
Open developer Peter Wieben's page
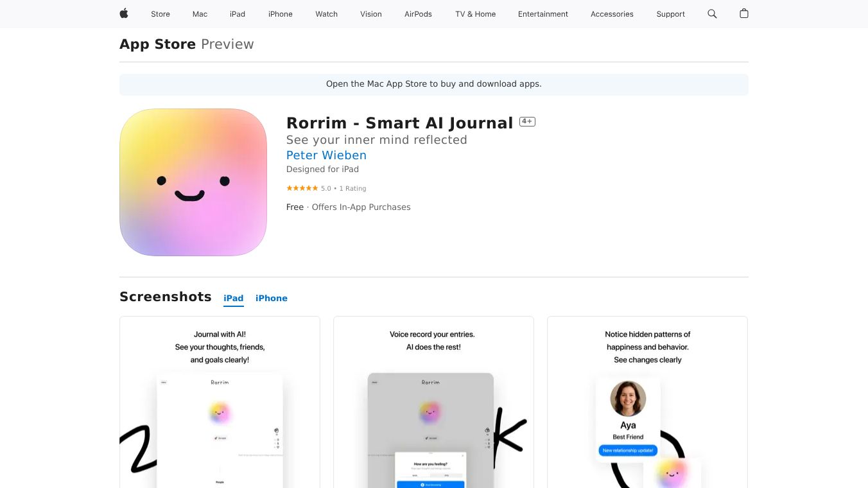[326, 155]
